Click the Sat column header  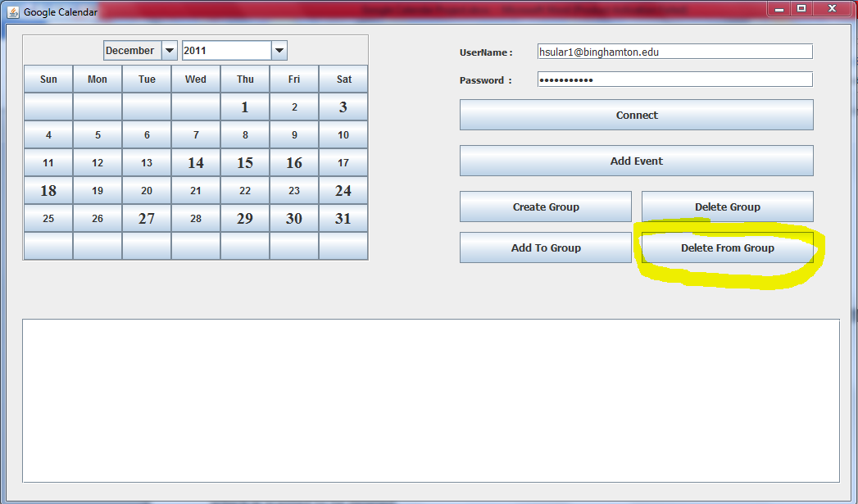[343, 79]
